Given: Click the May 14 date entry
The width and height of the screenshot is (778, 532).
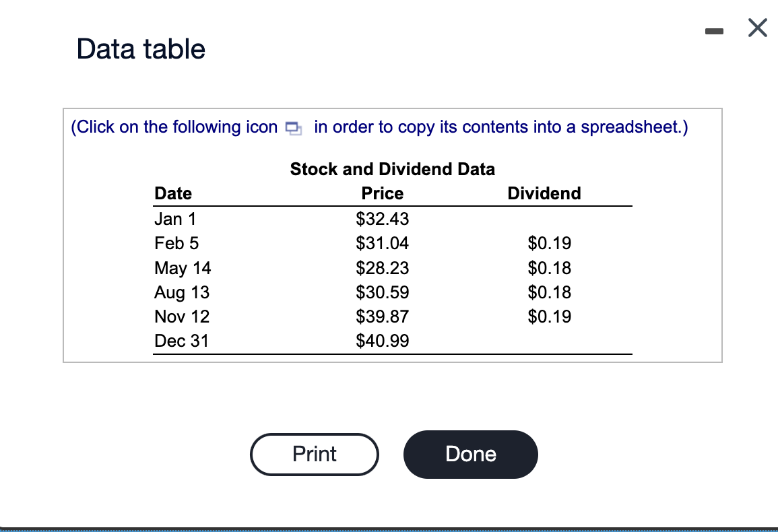Looking at the screenshot, I should (183, 268).
